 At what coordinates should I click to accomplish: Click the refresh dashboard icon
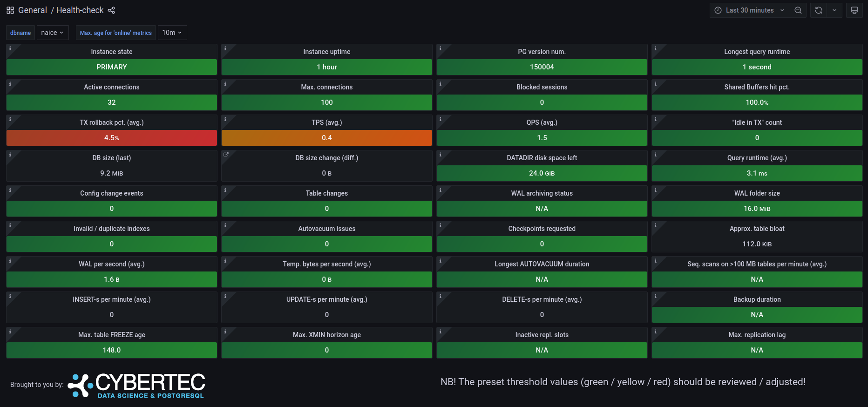(x=819, y=10)
